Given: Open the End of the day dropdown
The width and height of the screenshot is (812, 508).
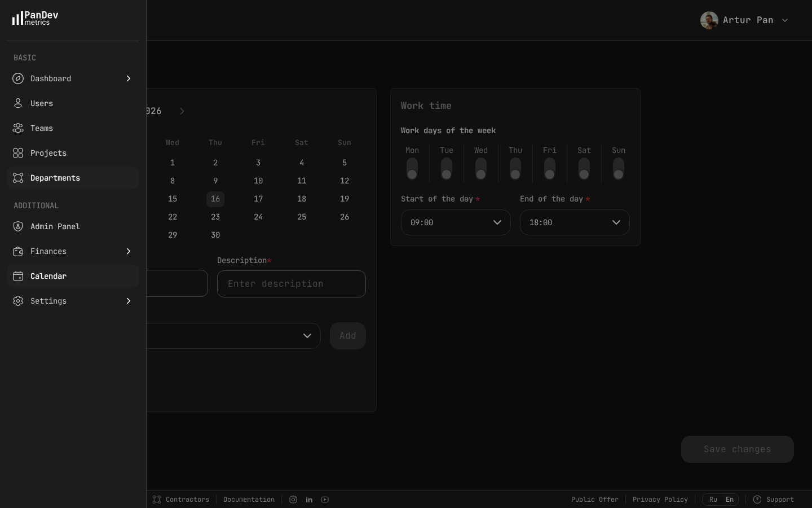Looking at the screenshot, I should pos(575,222).
